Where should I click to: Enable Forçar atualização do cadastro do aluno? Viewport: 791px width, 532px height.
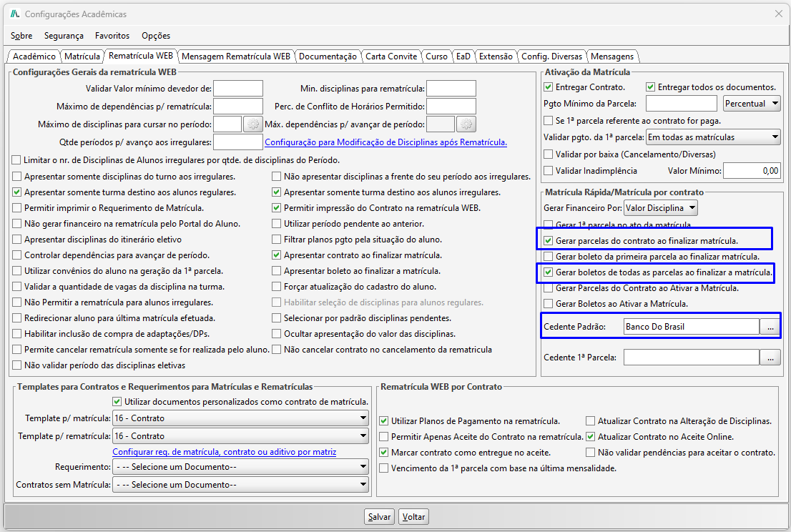coord(277,287)
